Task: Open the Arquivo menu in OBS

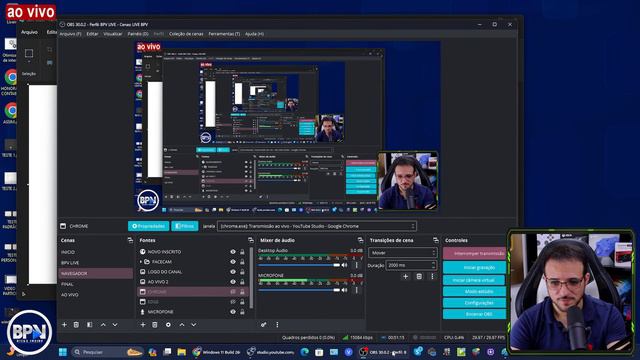Action: [70, 34]
